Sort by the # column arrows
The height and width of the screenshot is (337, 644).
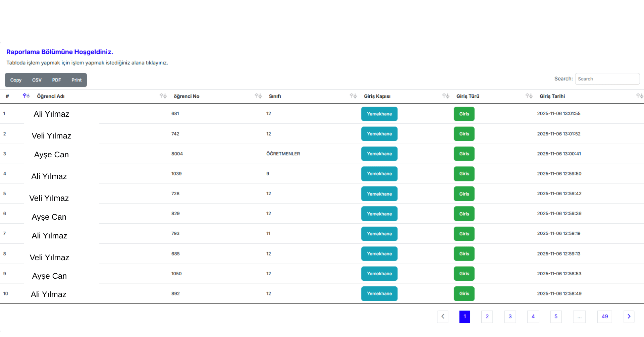point(26,96)
